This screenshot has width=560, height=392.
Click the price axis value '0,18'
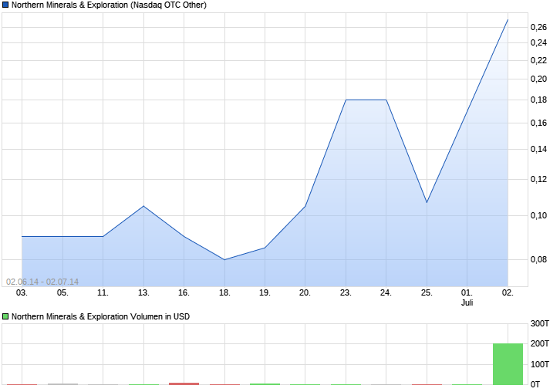click(538, 100)
